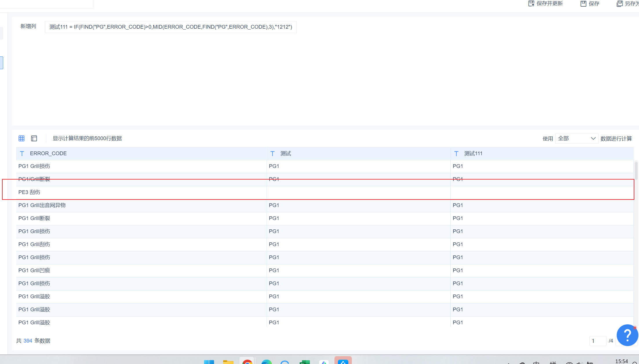
Task: Click the ERROR_CODE column header
Action: 48,153
